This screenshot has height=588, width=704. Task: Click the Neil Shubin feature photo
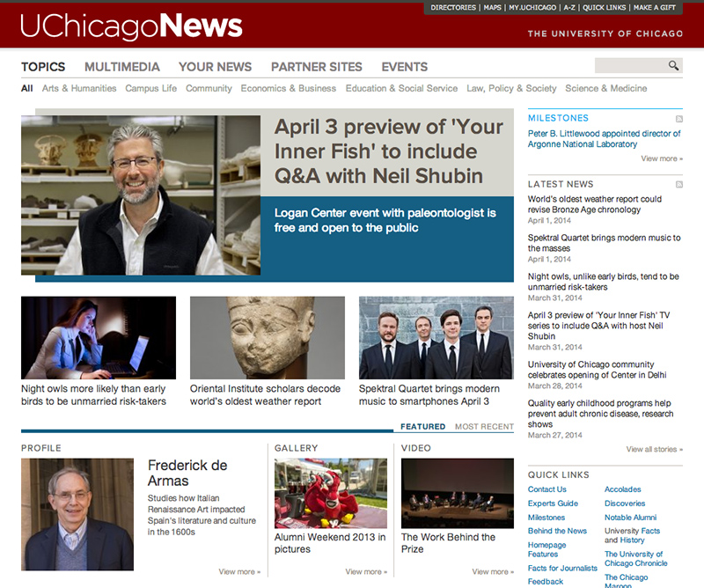pos(141,195)
